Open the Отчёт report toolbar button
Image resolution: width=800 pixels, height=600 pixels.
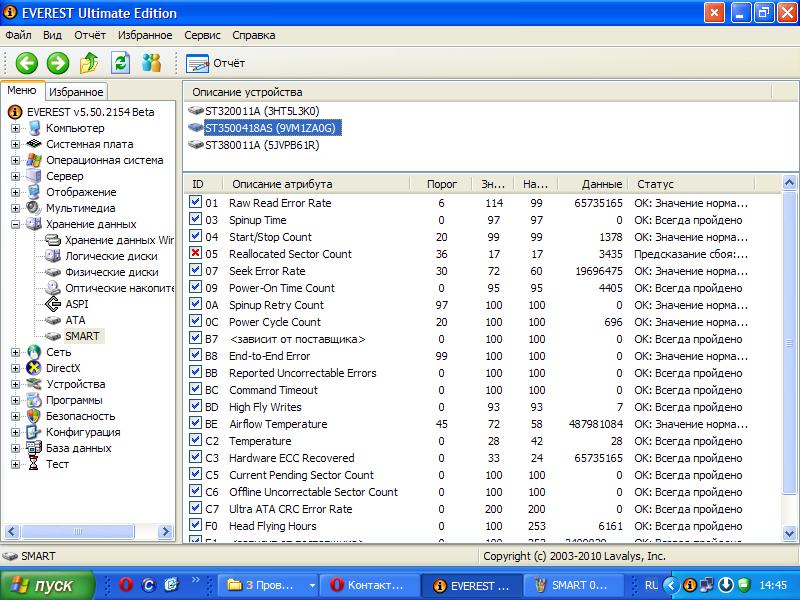pos(216,63)
